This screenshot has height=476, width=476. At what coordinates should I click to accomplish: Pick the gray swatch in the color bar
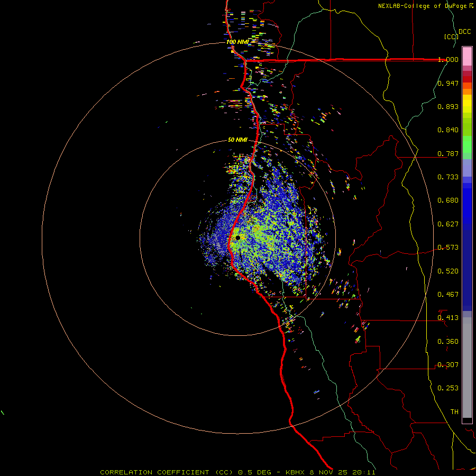[x=467, y=368]
